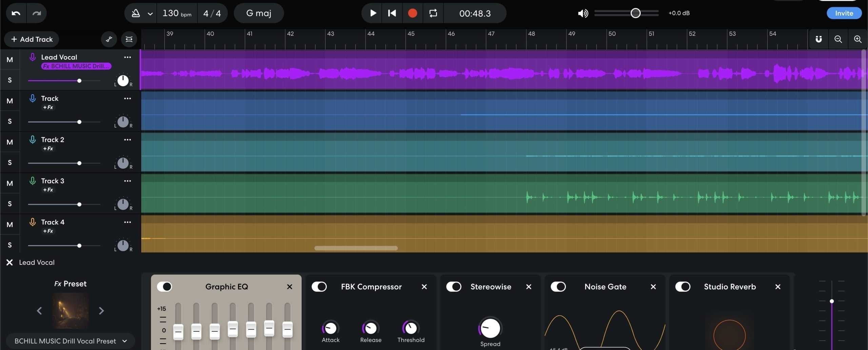Zoom in using the magnifier plus icon
Image resolution: width=868 pixels, height=350 pixels.
859,39
